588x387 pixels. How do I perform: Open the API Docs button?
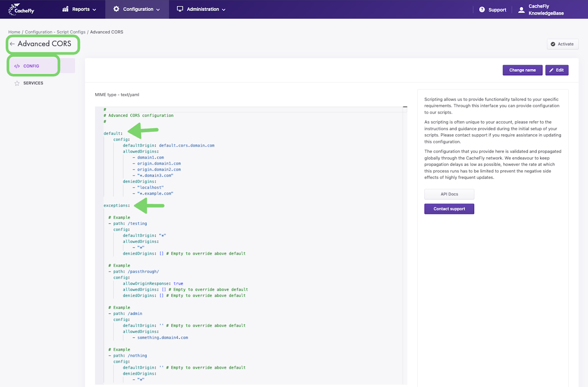[x=449, y=194]
